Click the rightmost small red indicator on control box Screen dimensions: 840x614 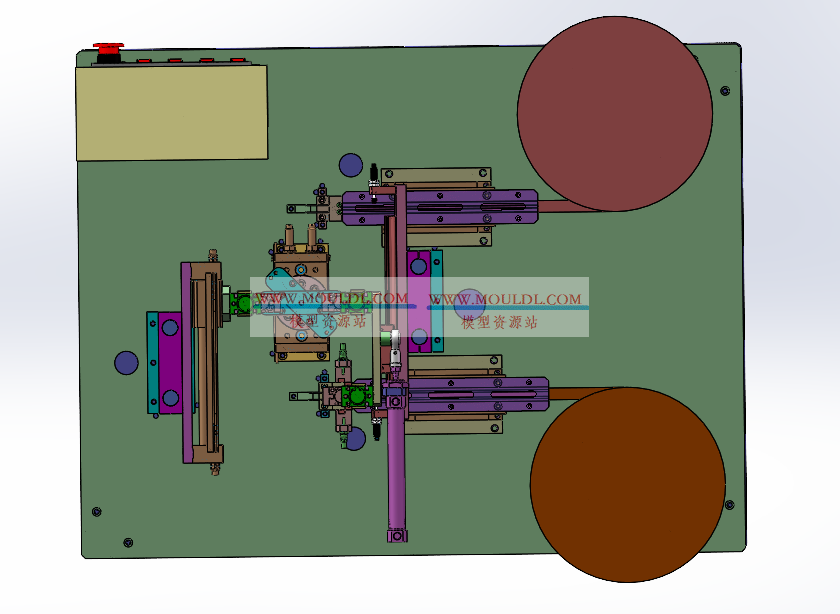click(238, 61)
